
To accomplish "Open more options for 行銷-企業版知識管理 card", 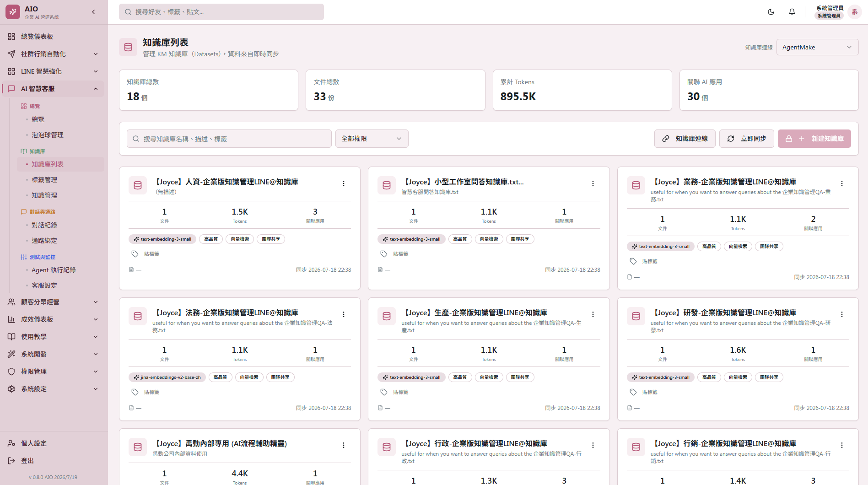I will [842, 445].
